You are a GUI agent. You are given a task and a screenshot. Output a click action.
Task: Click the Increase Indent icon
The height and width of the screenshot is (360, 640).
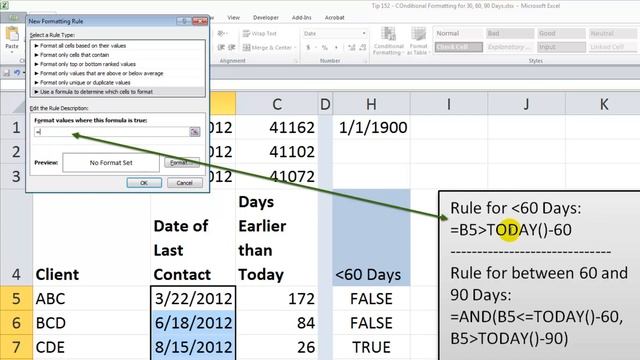pyautogui.click(x=231, y=47)
